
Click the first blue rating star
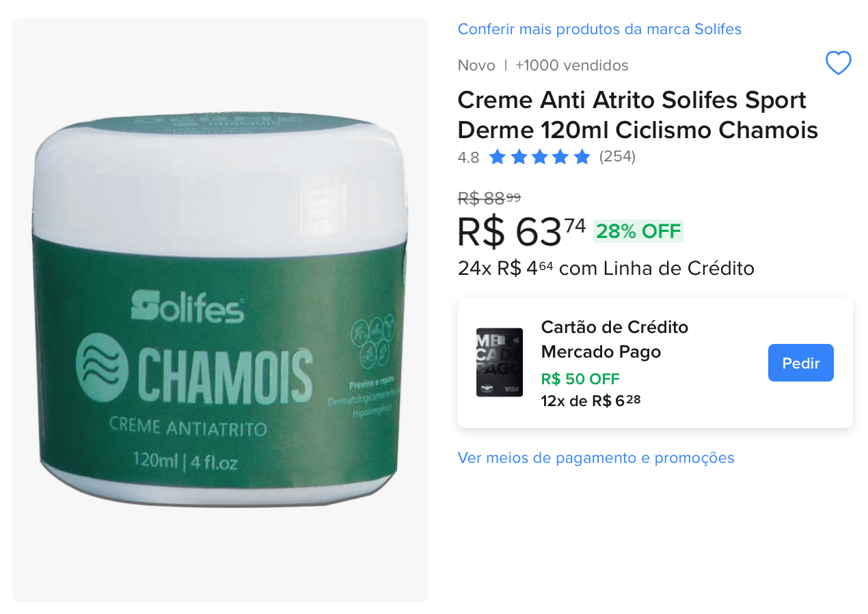point(498,157)
